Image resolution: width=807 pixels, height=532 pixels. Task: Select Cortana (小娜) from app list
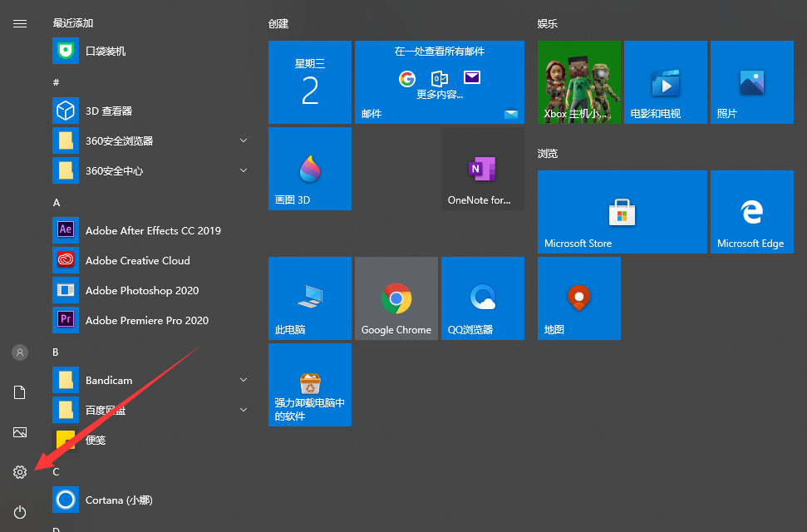tap(118, 500)
